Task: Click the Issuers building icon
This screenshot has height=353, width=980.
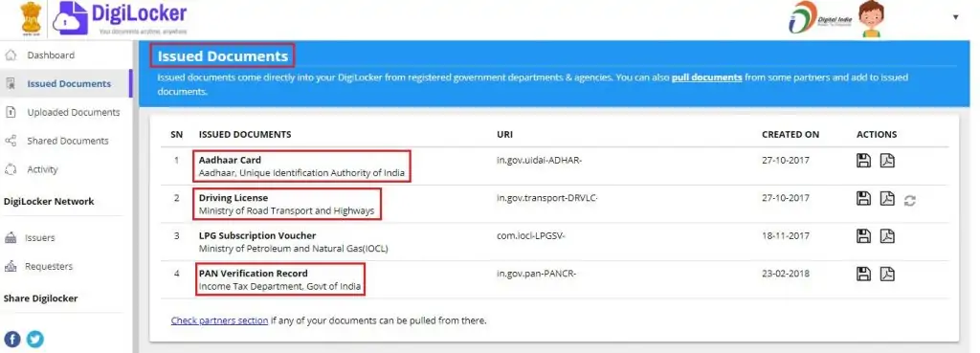Action: (x=11, y=237)
